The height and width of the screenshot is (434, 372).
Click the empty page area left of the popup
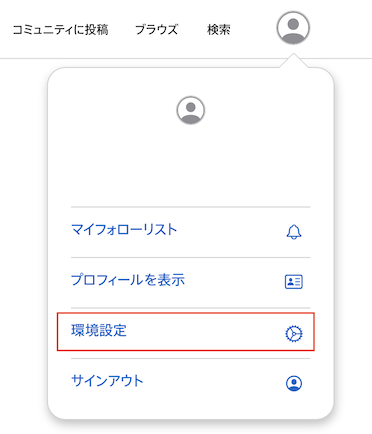click(x=23, y=233)
